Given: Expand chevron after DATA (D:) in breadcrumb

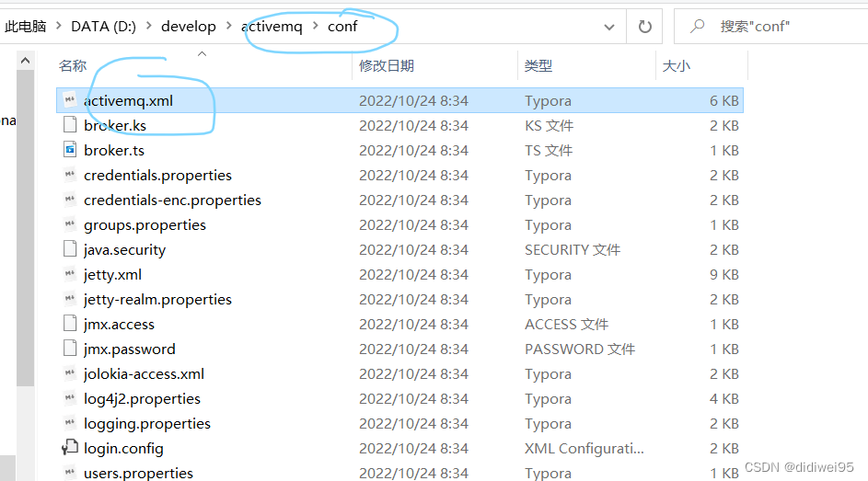Looking at the screenshot, I should (149, 26).
